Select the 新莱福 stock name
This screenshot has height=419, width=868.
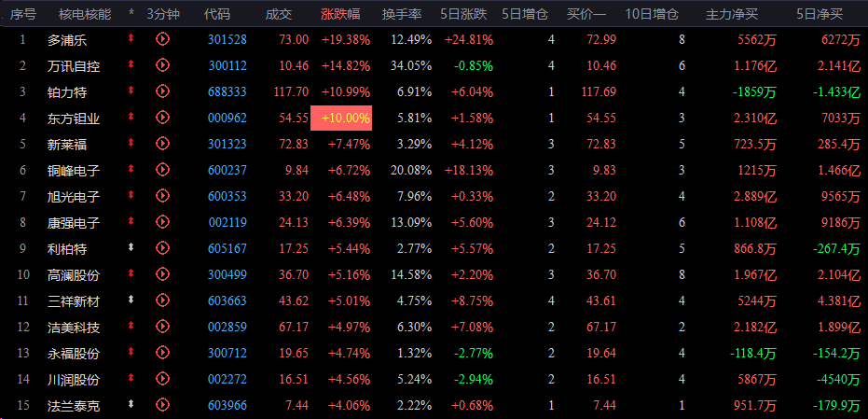pyautogui.click(x=67, y=144)
